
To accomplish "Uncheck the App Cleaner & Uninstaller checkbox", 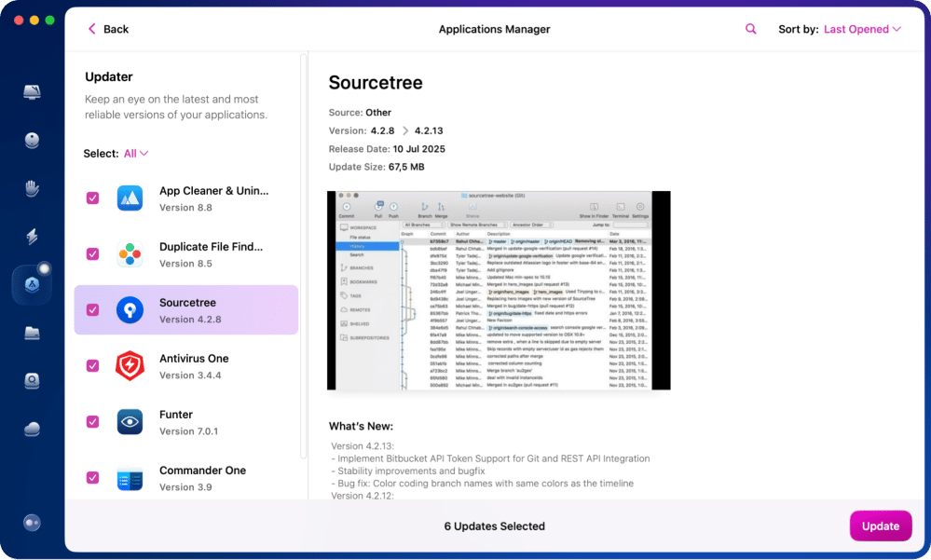I will pyautogui.click(x=92, y=198).
